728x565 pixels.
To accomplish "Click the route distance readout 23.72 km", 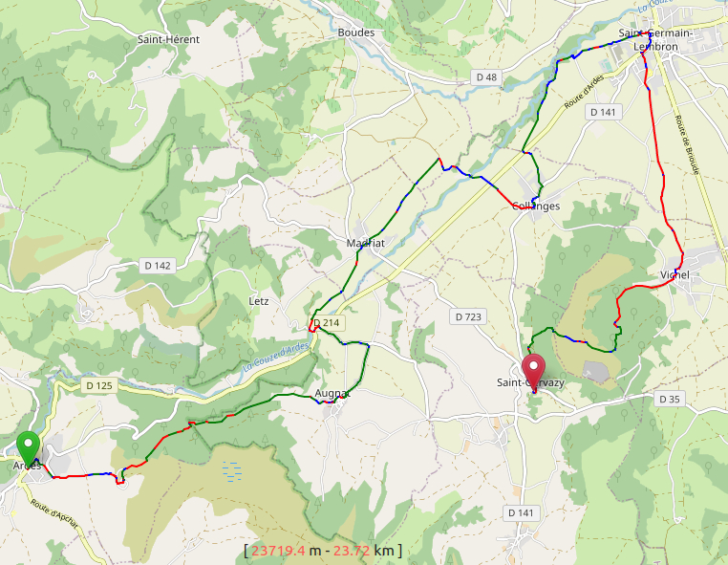I will [363, 551].
